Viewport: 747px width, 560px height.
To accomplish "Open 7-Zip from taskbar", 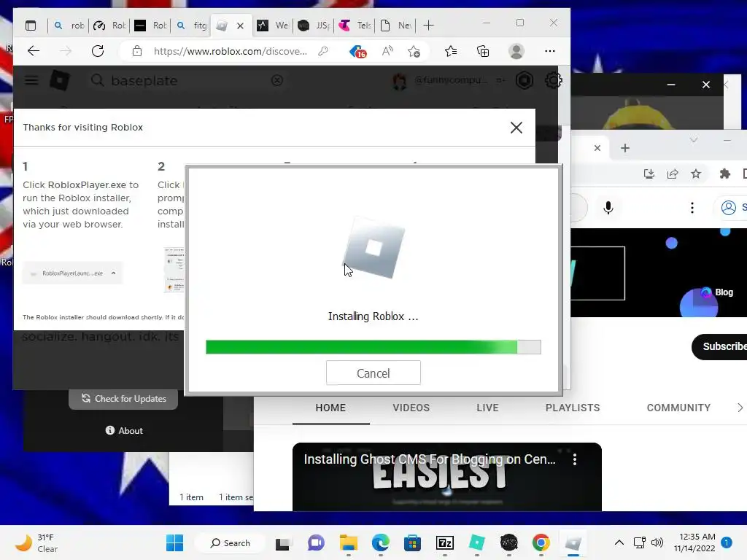I will pyautogui.click(x=444, y=542).
